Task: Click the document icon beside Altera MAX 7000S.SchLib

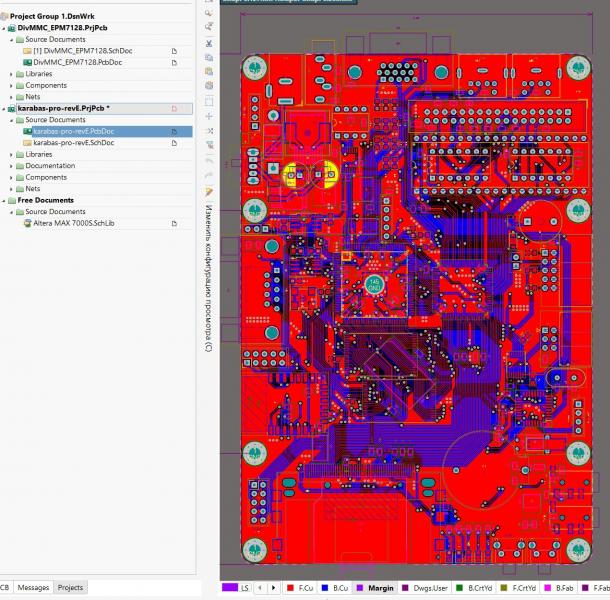Action: 173,223
